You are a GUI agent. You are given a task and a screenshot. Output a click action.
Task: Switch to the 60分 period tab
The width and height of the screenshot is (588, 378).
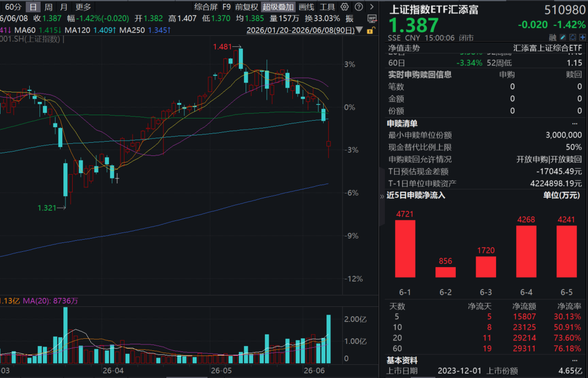coord(12,7)
